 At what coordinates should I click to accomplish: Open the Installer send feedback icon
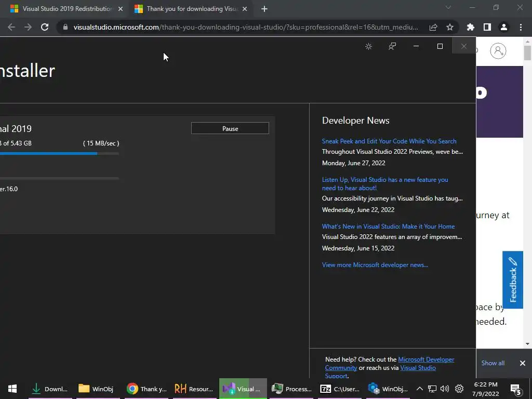click(x=392, y=46)
